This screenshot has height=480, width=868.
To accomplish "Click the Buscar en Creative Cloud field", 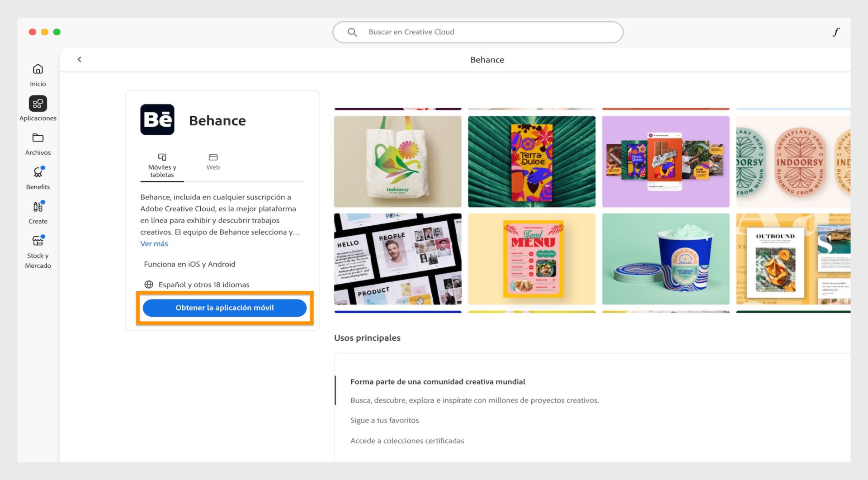I will 477,32.
